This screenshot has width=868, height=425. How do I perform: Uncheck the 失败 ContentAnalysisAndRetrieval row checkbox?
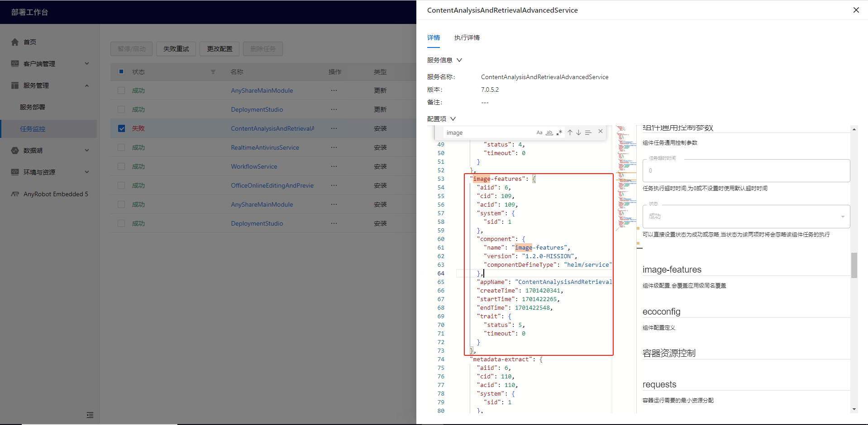[x=121, y=128]
